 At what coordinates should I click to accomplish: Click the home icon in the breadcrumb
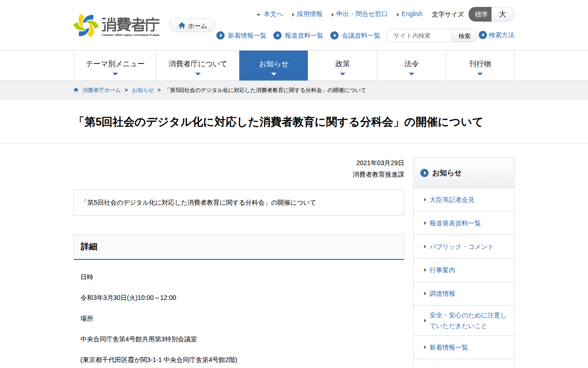[76, 90]
